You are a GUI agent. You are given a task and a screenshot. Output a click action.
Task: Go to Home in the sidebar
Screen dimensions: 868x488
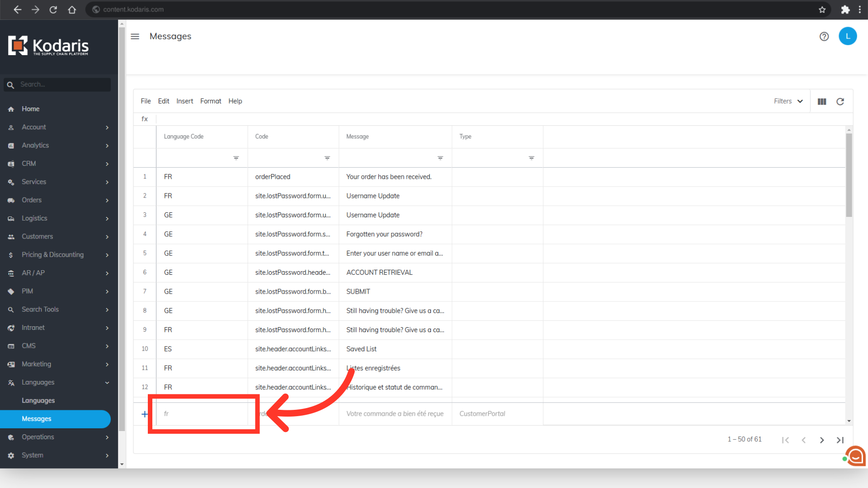point(30,109)
